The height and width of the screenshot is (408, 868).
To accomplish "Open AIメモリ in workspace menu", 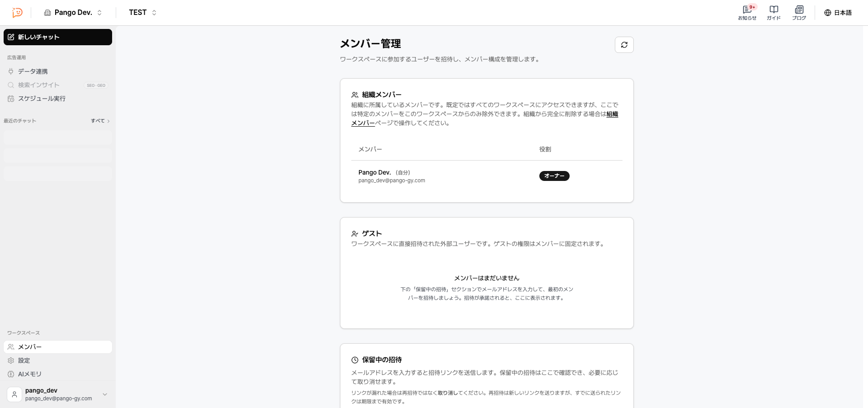I will (x=58, y=374).
